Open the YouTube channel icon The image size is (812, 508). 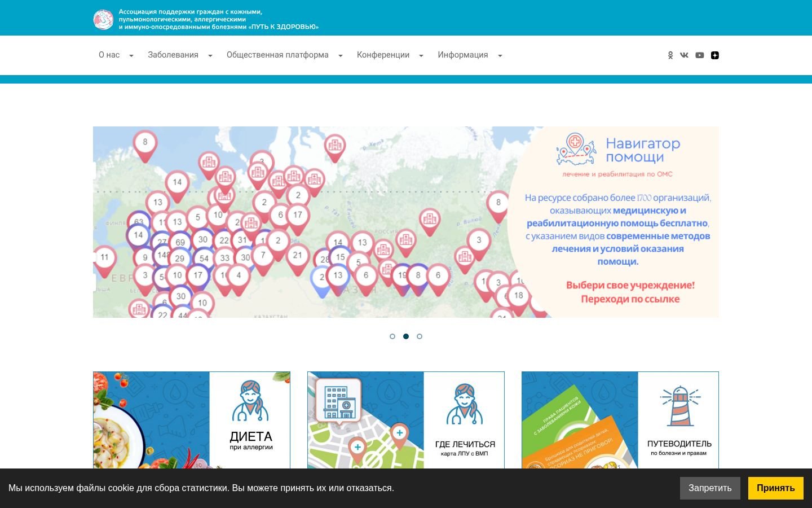700,55
